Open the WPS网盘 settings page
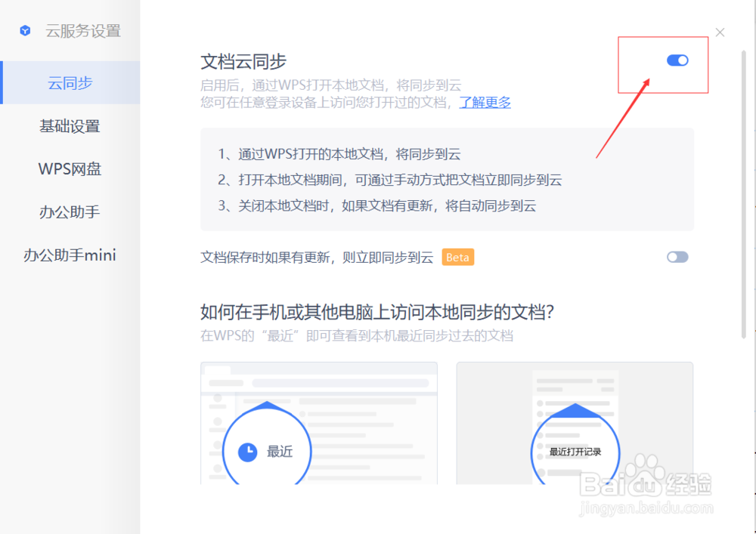The height and width of the screenshot is (534, 756). [70, 169]
